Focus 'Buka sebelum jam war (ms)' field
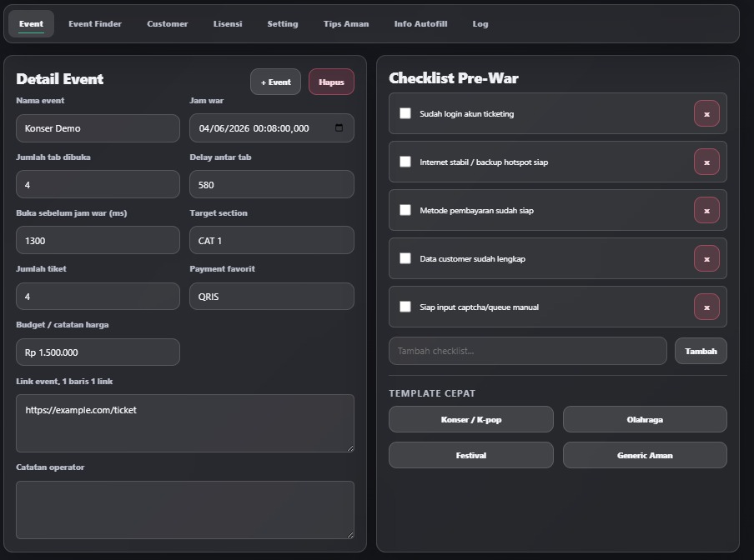The height and width of the screenshot is (560, 754). [x=98, y=240]
